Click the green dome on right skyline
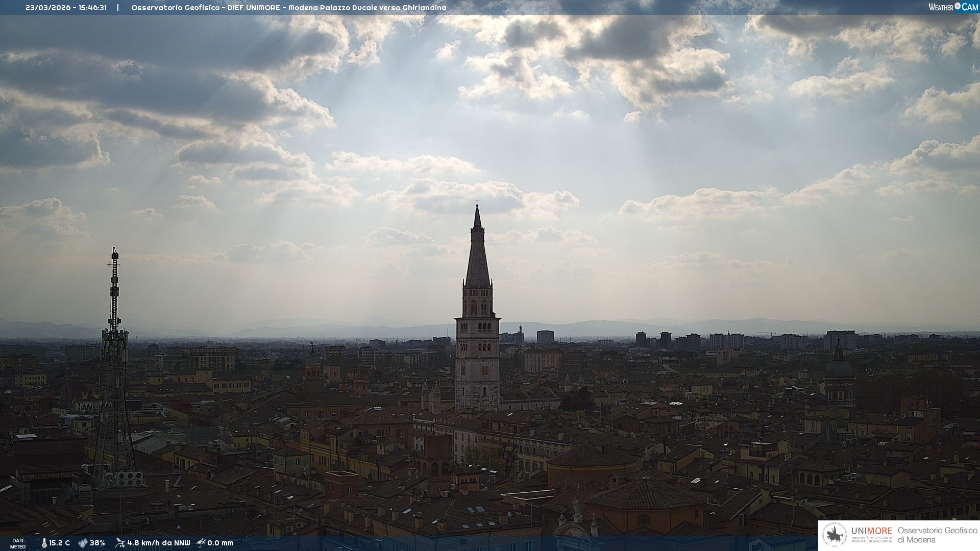 [x=839, y=367]
